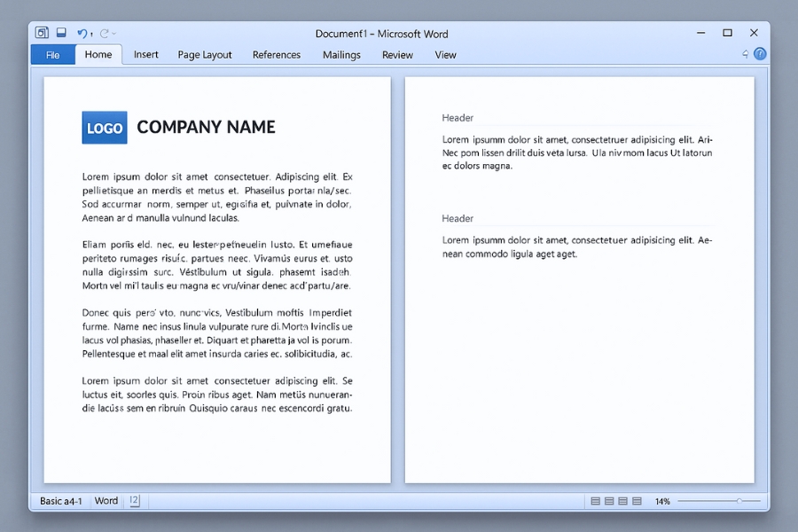This screenshot has width=798, height=532.
Task: Click the Save icon in the Quick Access Toolbar
Action: click(x=61, y=34)
